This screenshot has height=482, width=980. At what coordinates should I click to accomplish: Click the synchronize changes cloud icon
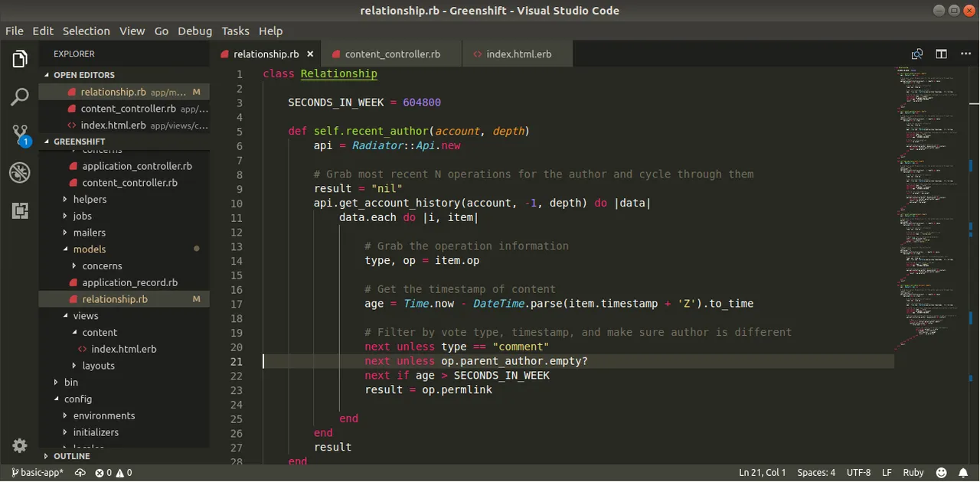tap(80, 473)
